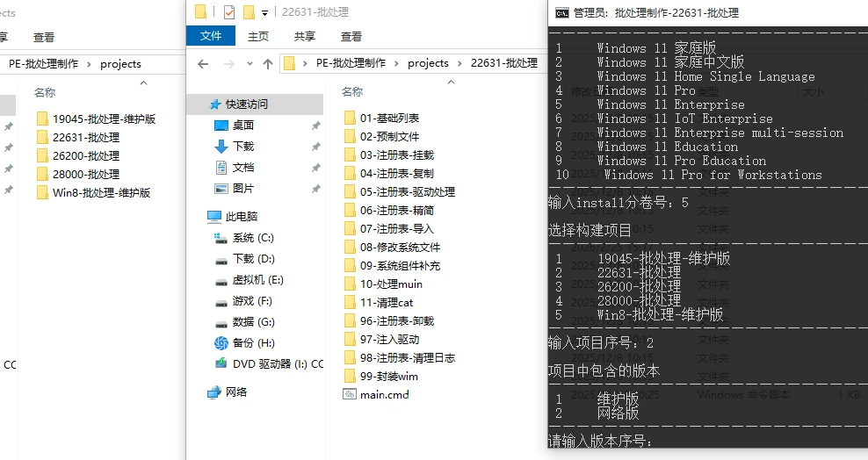
Task: Open 查看 tab in left projects window
Action: [x=43, y=37]
